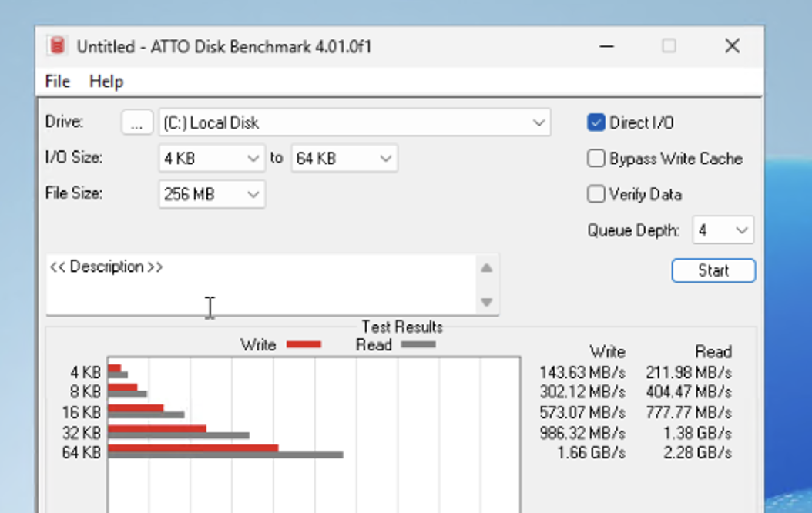Close the ATTO Disk Benchmark window
The height and width of the screenshot is (513, 812).
pos(732,46)
